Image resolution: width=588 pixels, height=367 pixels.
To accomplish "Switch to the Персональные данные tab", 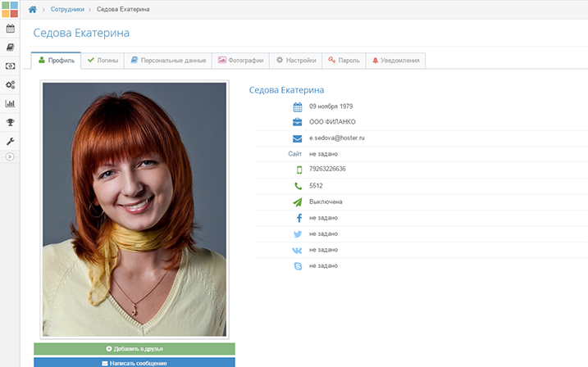I will pos(167,61).
